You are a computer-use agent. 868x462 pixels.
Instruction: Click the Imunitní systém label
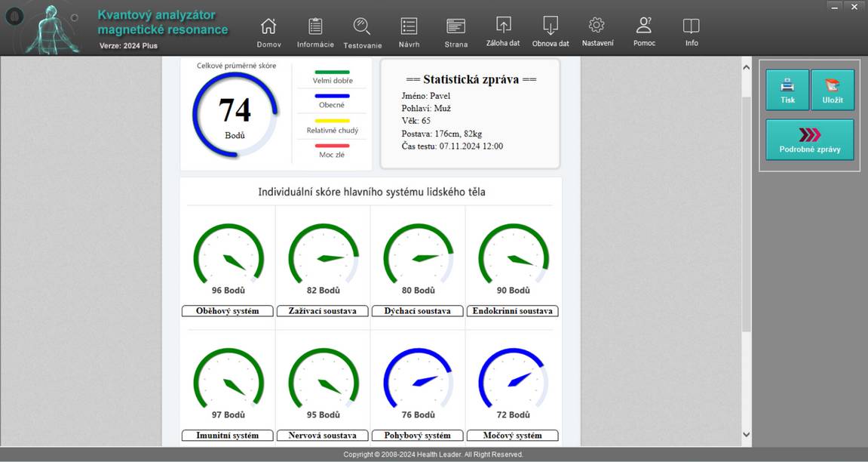pos(228,436)
